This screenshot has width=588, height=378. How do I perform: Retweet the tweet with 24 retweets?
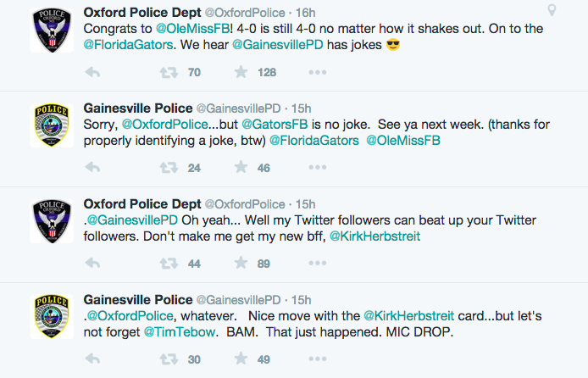click(x=169, y=167)
